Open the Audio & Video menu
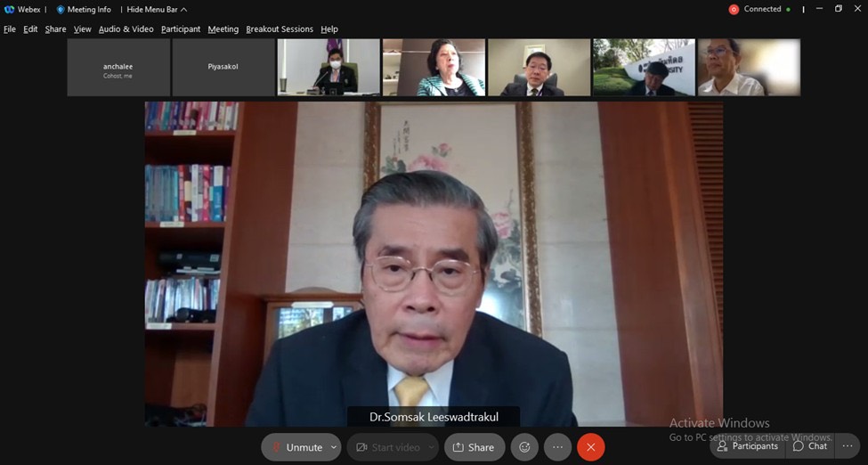 pos(126,29)
